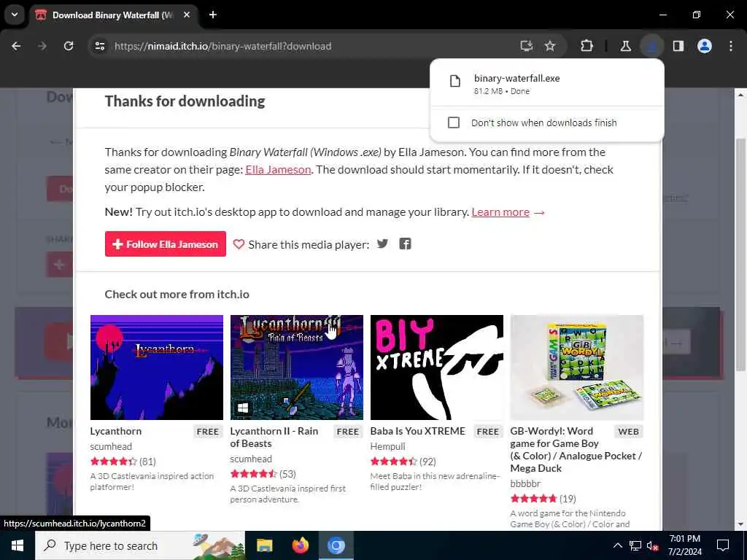The image size is (747, 560).
Task: Open scumhead author link under Lycanthorn
Action: pyautogui.click(x=111, y=447)
